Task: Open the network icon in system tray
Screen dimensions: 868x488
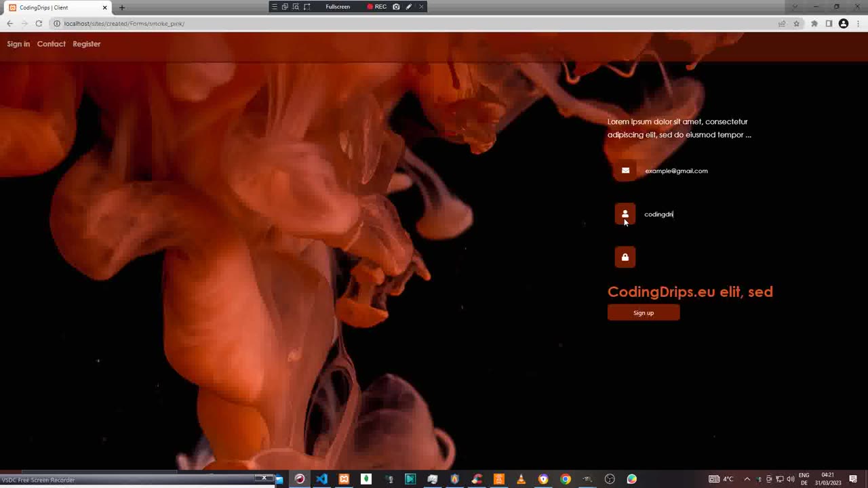Action: [x=780, y=479]
